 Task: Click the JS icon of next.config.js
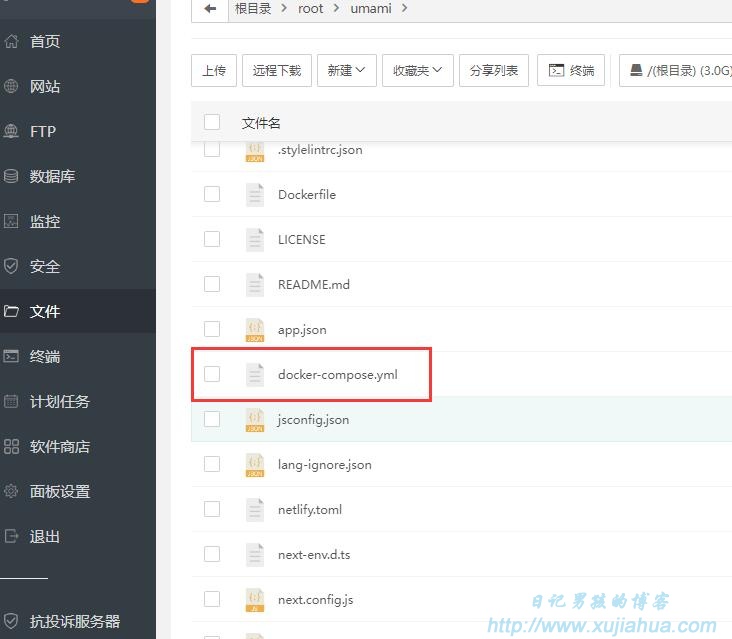[x=255, y=599]
